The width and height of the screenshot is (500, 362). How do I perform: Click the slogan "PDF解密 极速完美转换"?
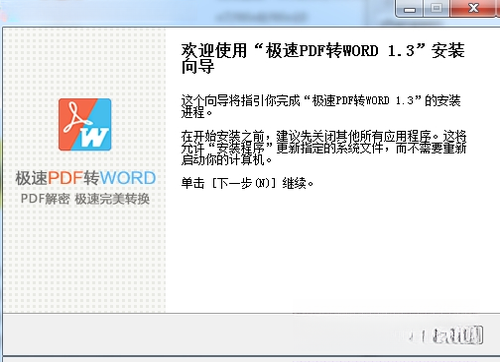click(x=85, y=199)
